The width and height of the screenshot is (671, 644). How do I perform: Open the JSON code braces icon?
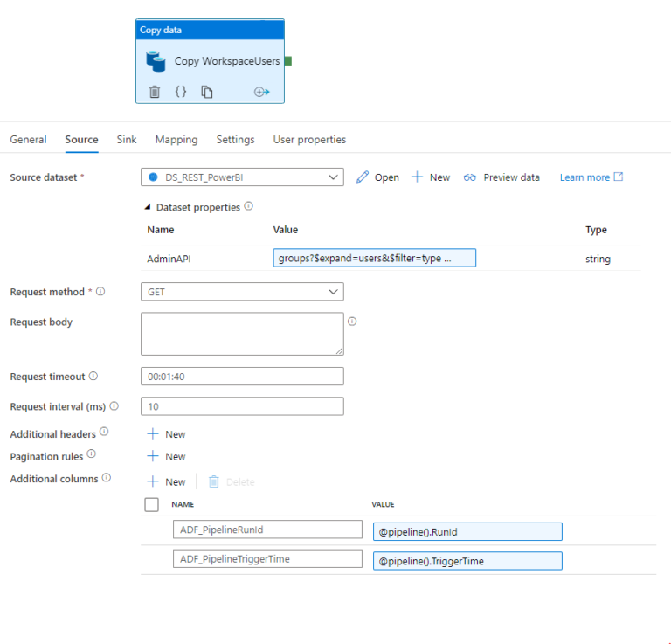(181, 92)
